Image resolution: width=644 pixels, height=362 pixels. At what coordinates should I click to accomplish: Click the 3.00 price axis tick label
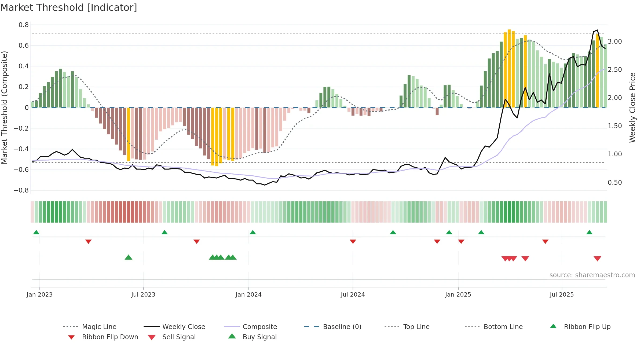coord(615,42)
